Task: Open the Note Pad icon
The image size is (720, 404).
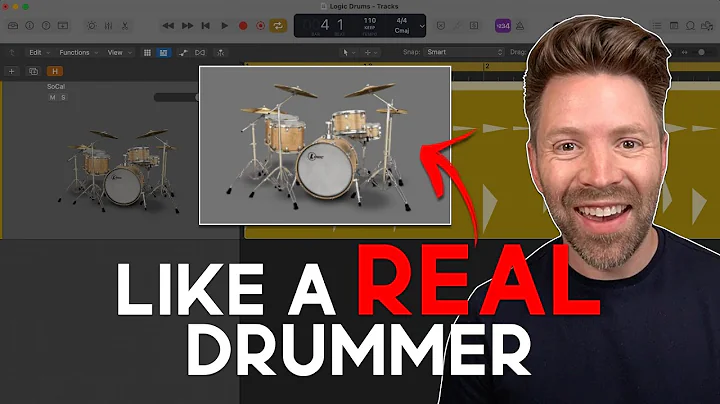Action: (674, 26)
